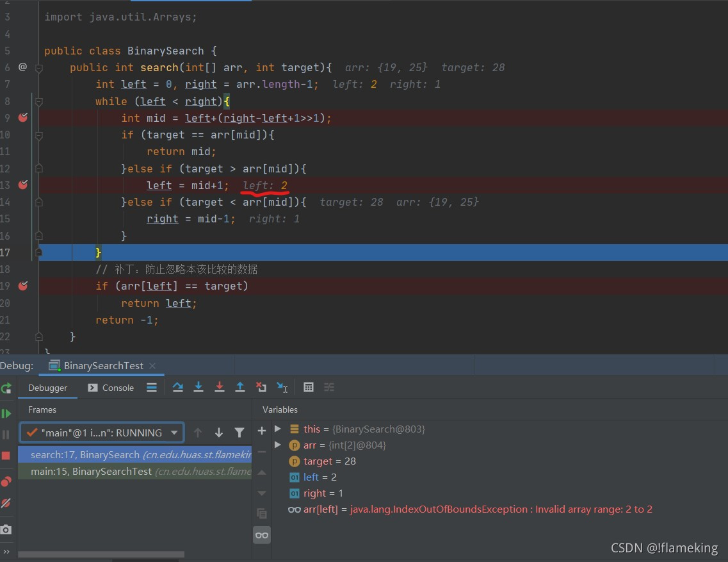Click Force Step Into red arrow
This screenshot has width=728, height=562.
point(219,387)
